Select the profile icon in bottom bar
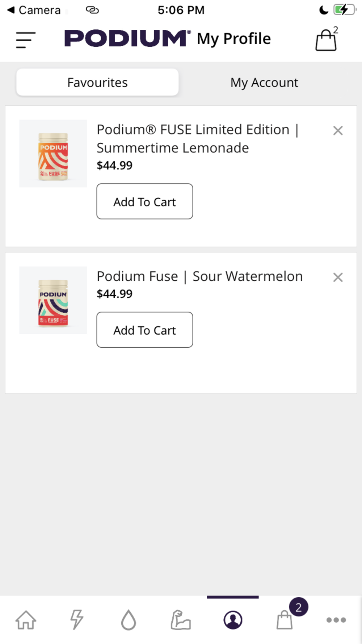Image resolution: width=362 pixels, height=644 pixels. tap(233, 620)
